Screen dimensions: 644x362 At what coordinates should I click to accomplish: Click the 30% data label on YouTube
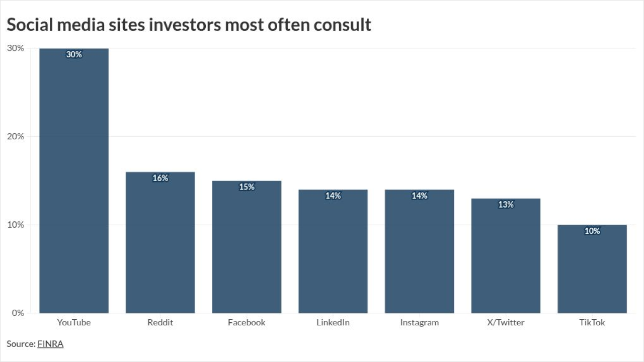coord(74,54)
